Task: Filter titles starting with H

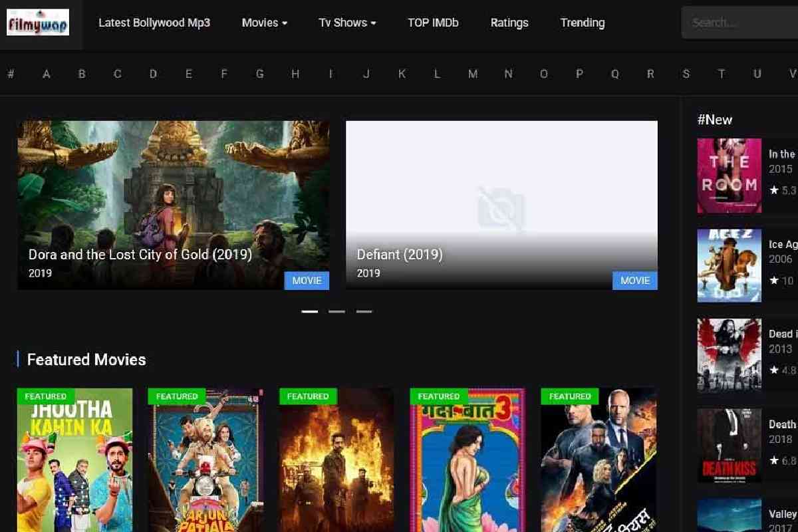Action: 295,74
